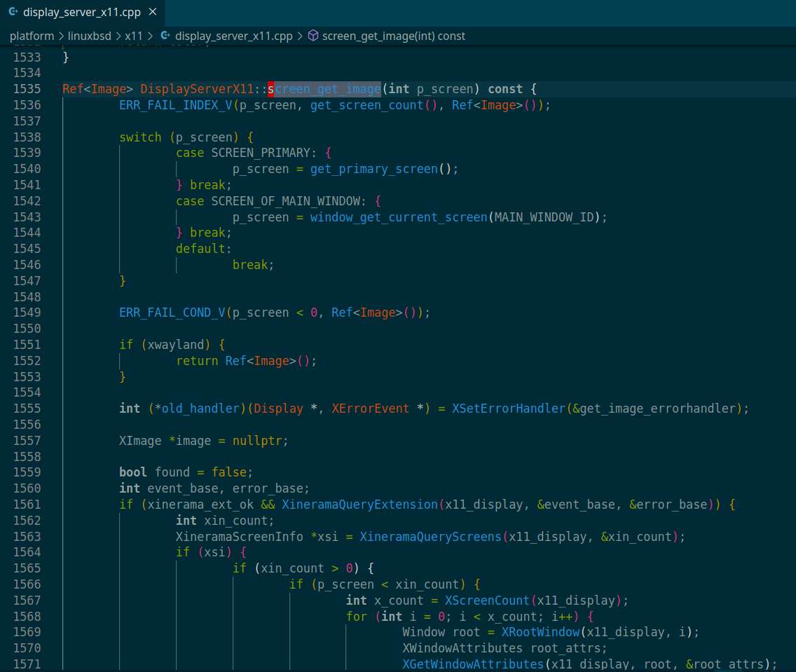
Task: Click window_get_current_screen function call
Action: point(399,217)
